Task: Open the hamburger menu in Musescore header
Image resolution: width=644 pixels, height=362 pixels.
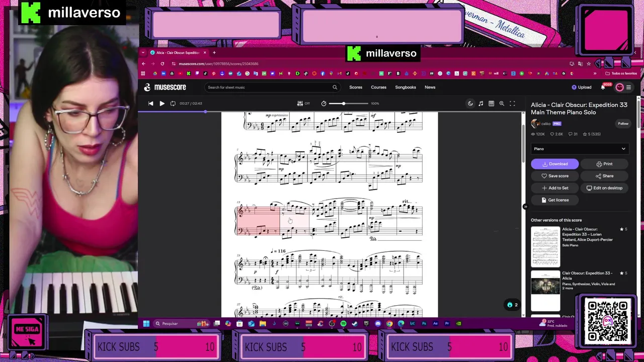Action: pyautogui.click(x=628, y=87)
